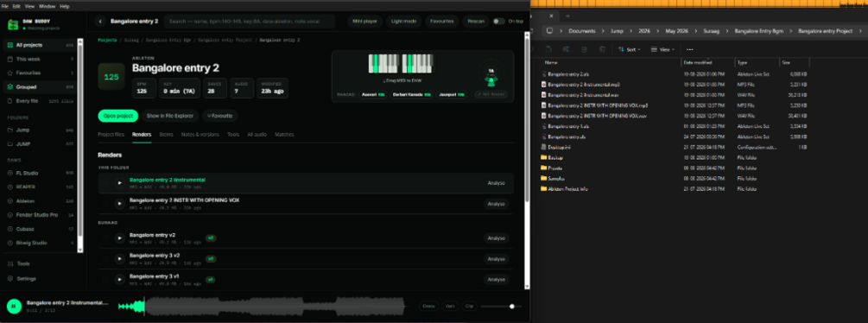
Task: Filter by Cubase in the DAWs list
Action: 40,228
